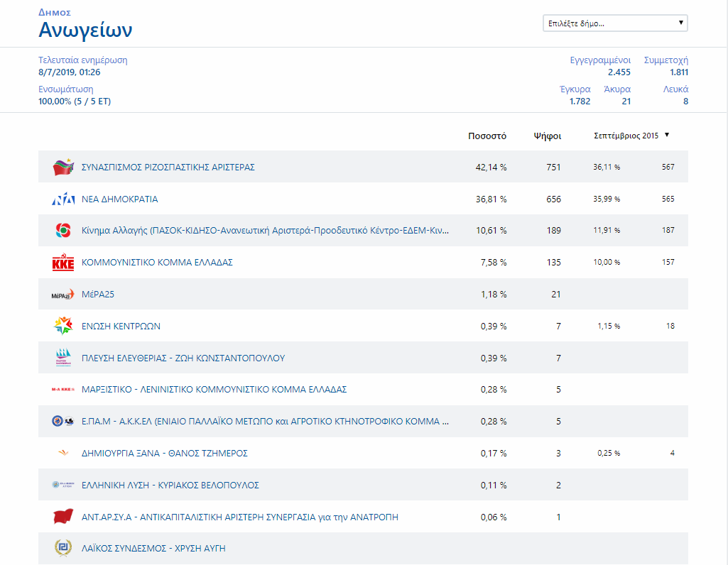Screen dimensions: 728x565
Task: Open ΣΥΝΑΣΠΙΣΜΟΣ ΡΙΖΟΣΠΑΣΤΙΚΗΣ ΑΡΙΣΤΕΡΑΣ party link
Action: coord(168,168)
